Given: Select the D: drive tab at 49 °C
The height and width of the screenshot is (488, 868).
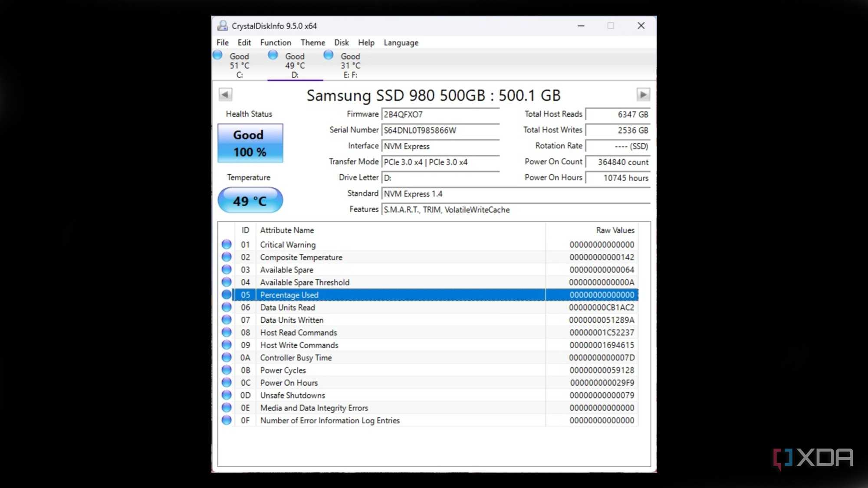Looking at the screenshot, I should pos(295,65).
